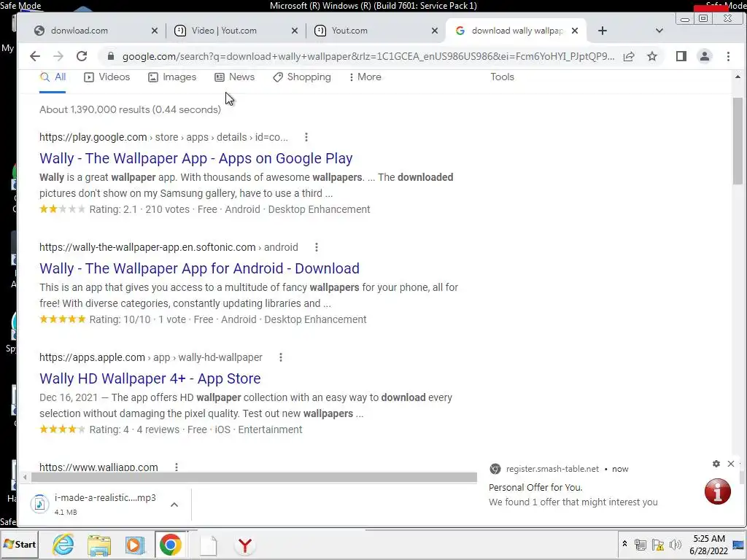
Task: Launch Internet Explorer from taskbar
Action: pyautogui.click(x=63, y=545)
